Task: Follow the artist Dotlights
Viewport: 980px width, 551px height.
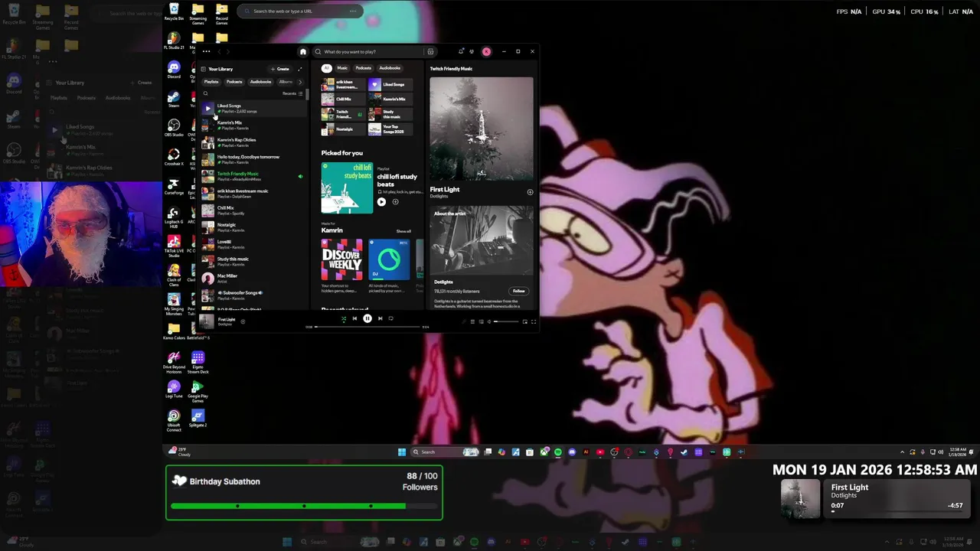Action: [x=519, y=291]
